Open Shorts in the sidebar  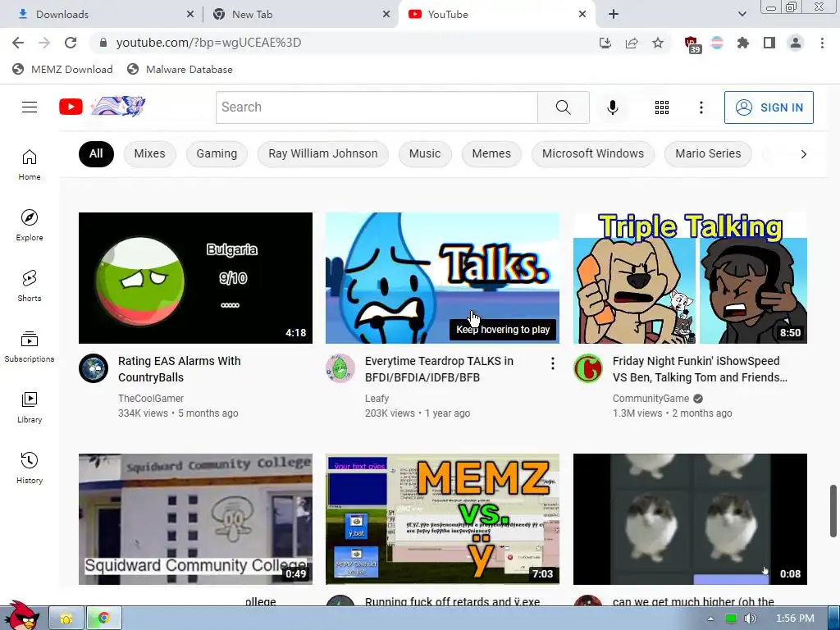pyautogui.click(x=30, y=286)
